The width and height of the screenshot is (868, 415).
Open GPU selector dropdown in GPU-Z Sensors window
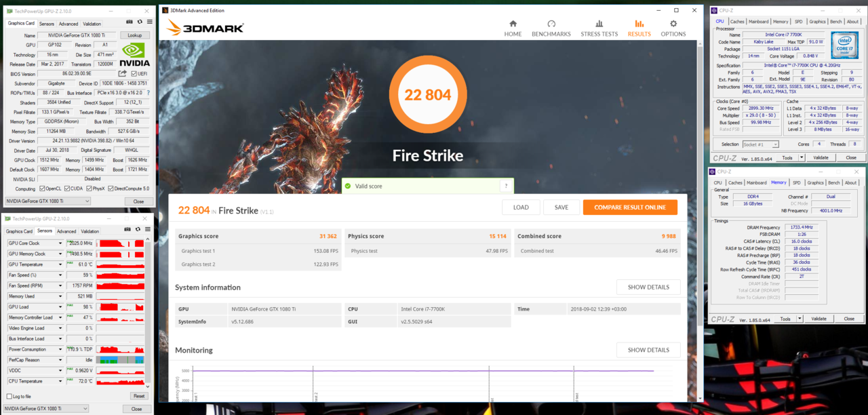(x=46, y=409)
